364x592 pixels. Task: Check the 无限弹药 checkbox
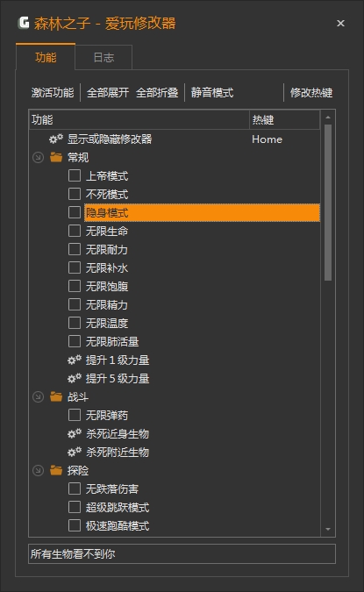coord(75,415)
